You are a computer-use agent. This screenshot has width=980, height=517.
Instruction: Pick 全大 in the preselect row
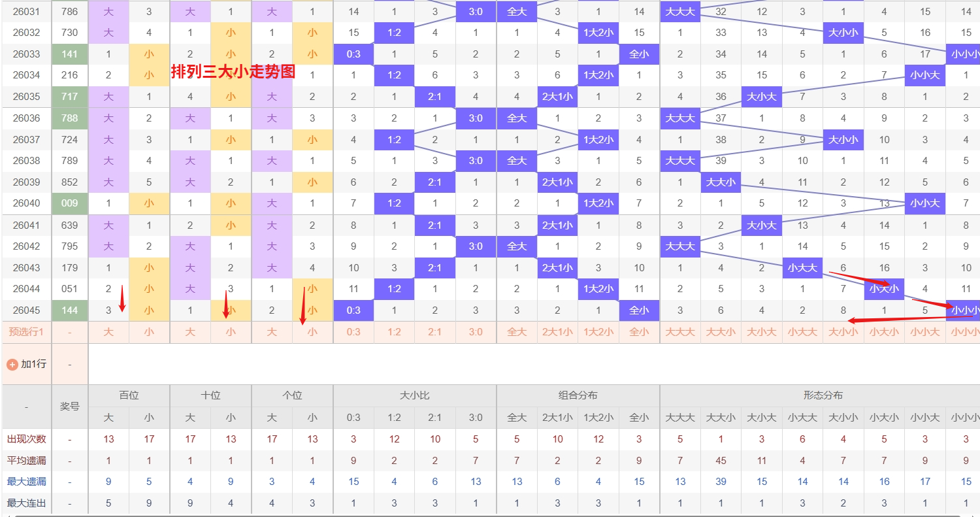coord(517,332)
